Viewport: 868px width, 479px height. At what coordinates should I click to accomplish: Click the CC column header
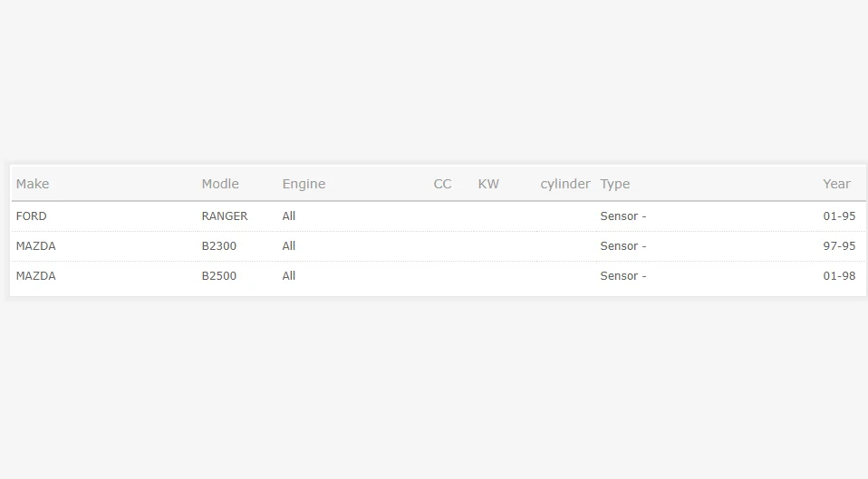coord(442,184)
